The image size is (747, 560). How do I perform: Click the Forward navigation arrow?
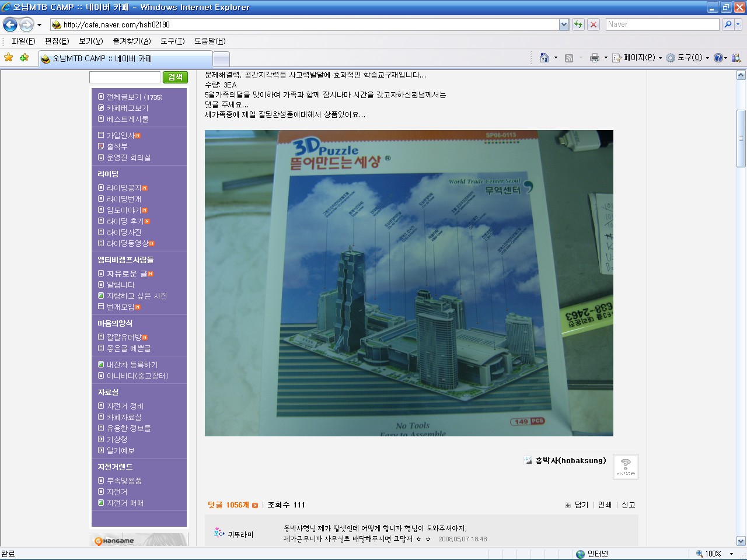tap(27, 24)
